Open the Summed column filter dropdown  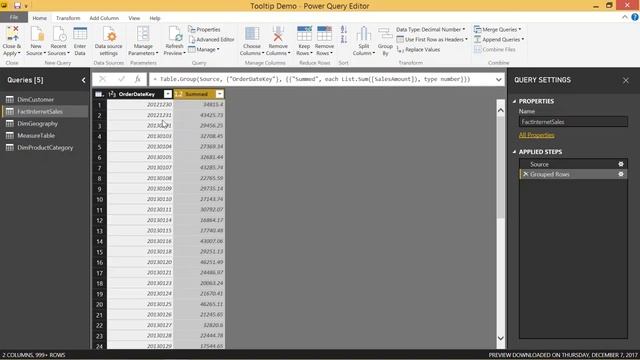(x=220, y=94)
